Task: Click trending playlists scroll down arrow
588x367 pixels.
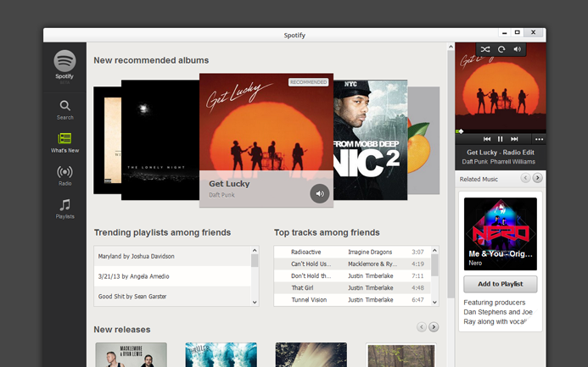Action: (x=255, y=302)
